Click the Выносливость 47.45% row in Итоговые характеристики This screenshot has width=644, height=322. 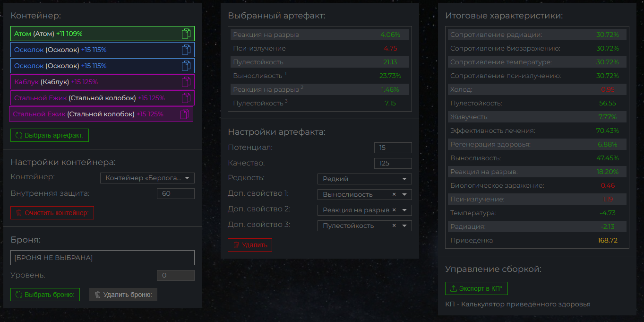pyautogui.click(x=537, y=158)
